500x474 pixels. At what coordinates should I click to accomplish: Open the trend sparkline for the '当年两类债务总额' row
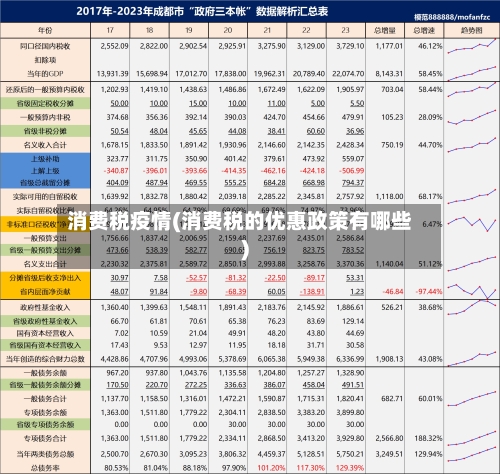pyautogui.click(x=471, y=454)
